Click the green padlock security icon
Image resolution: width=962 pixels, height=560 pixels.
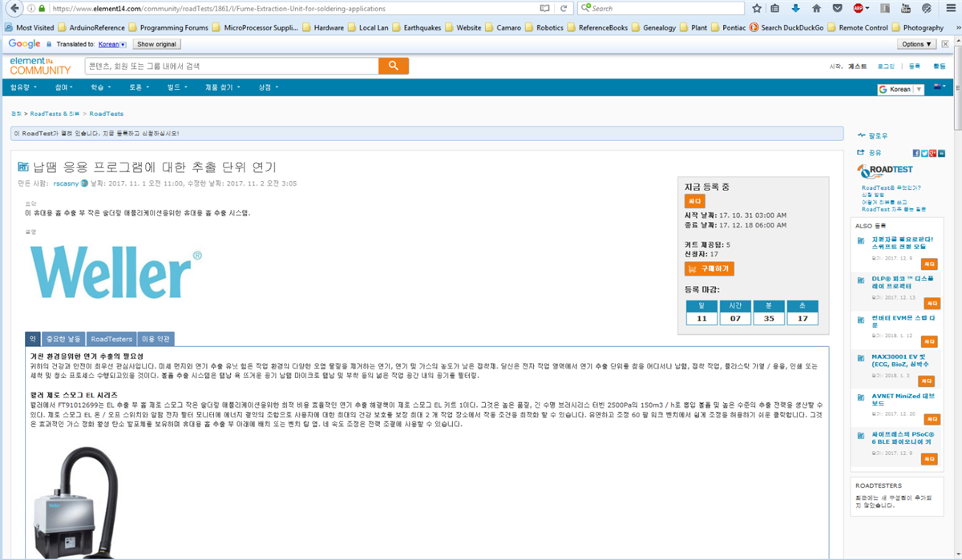(x=42, y=8)
